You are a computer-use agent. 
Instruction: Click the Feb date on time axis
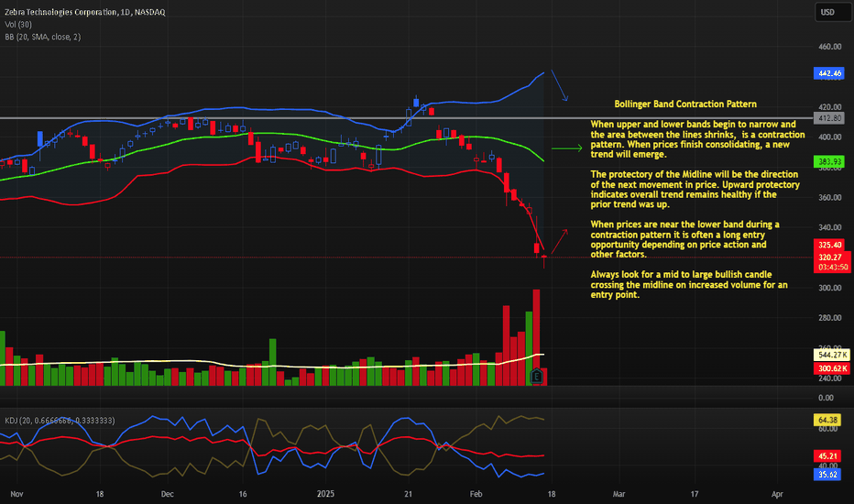[476, 494]
